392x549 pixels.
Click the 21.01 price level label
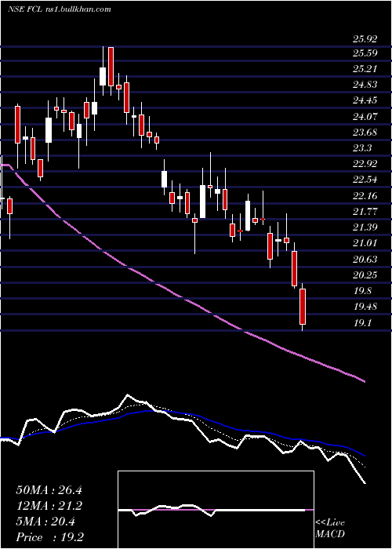click(x=365, y=243)
